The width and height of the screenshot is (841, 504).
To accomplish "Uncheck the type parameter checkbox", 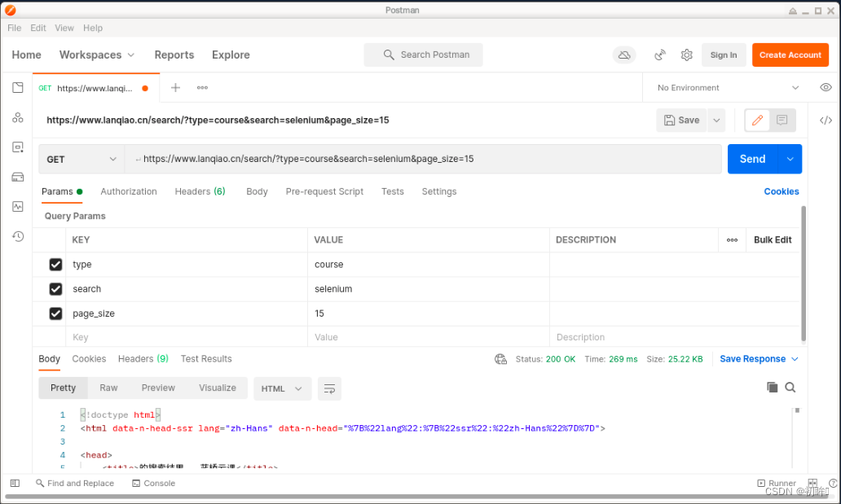I will click(x=55, y=265).
